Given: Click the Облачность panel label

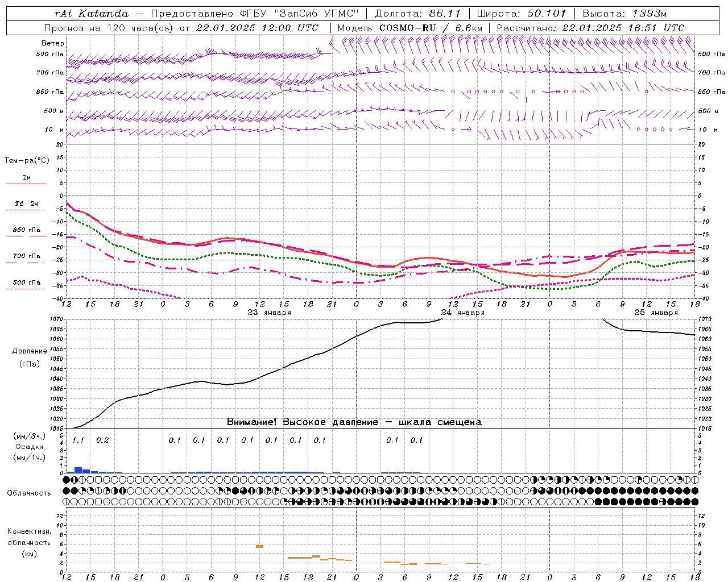Looking at the screenshot, I should tap(29, 493).
